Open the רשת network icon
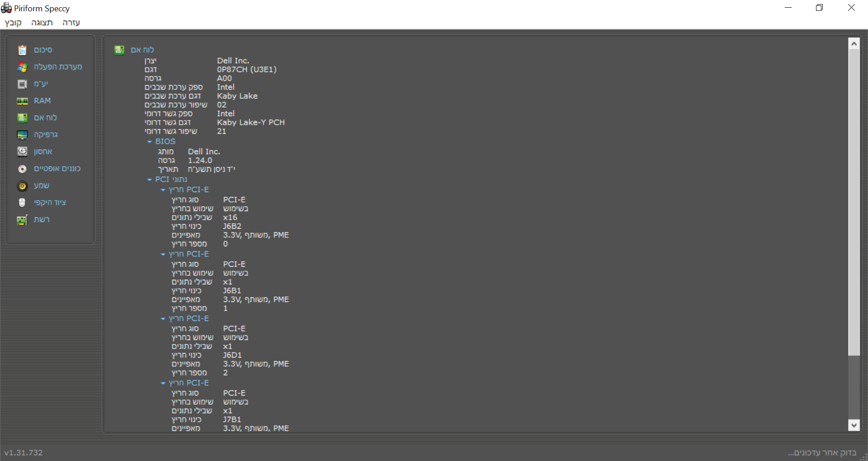Image resolution: width=868 pixels, height=461 pixels. coord(22,220)
